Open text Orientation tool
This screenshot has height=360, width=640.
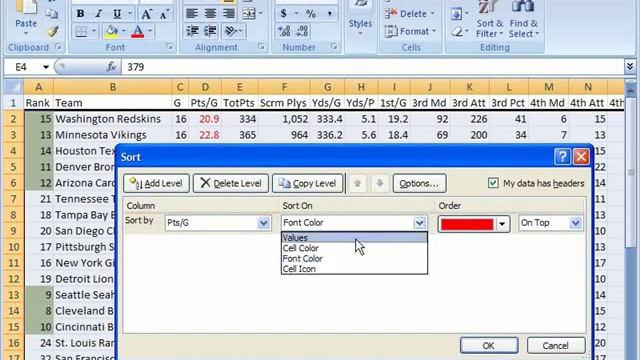[231, 31]
